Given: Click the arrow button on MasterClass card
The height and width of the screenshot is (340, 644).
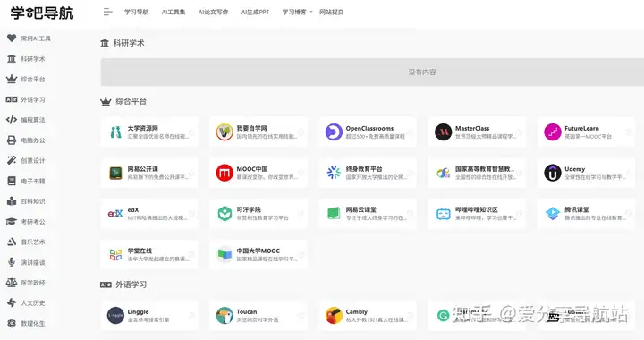Looking at the screenshot, I should coord(519,132).
